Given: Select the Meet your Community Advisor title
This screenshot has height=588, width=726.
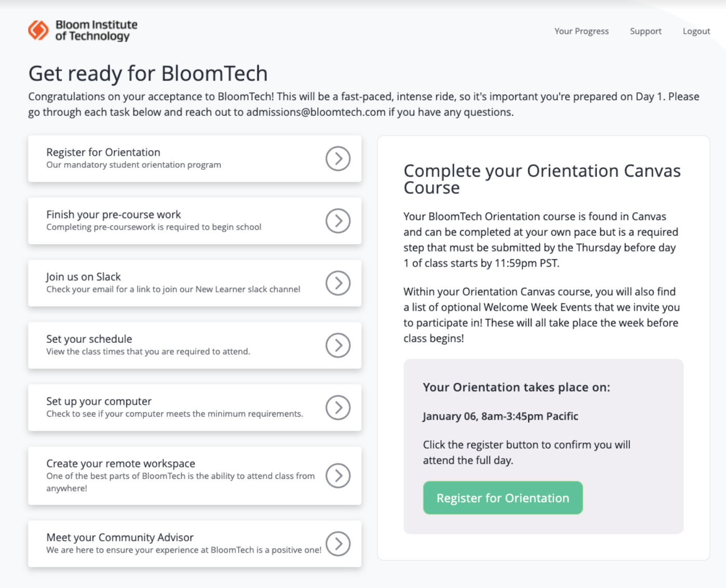Looking at the screenshot, I should (120, 538).
